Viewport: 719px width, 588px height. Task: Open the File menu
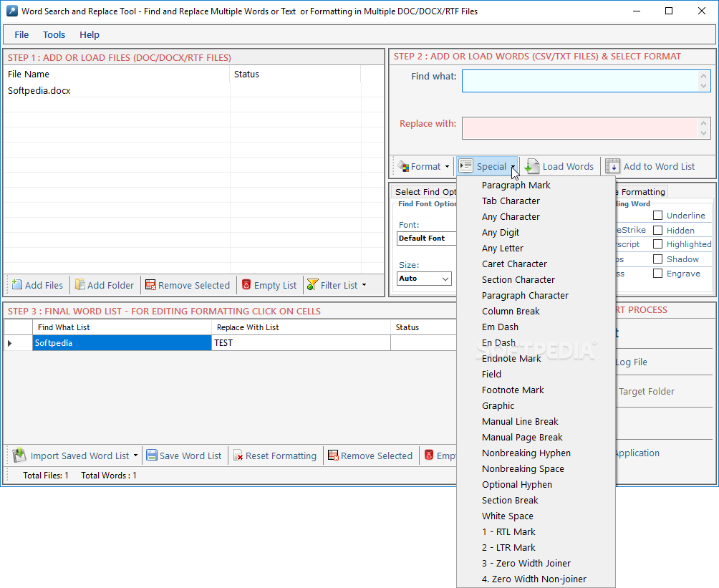21,34
